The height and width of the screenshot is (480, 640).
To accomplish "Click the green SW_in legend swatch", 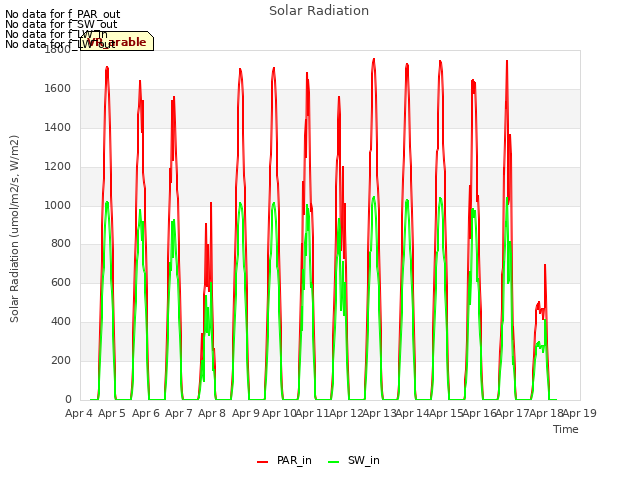I will tap(333, 462).
